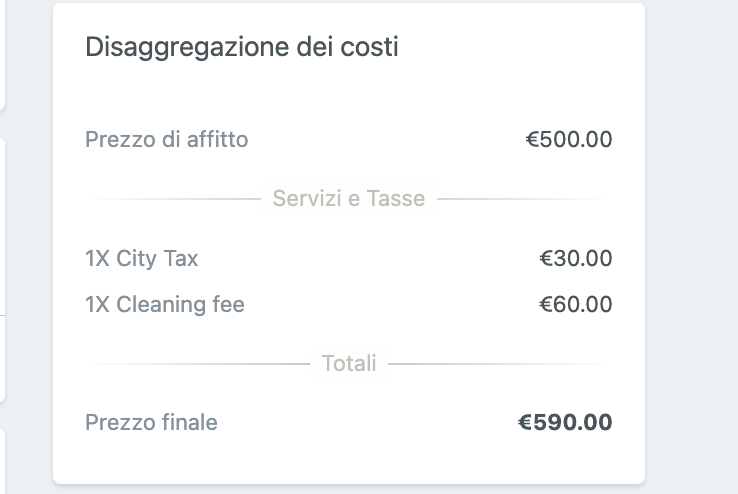Click the bold €590.00 final price

coord(564,423)
